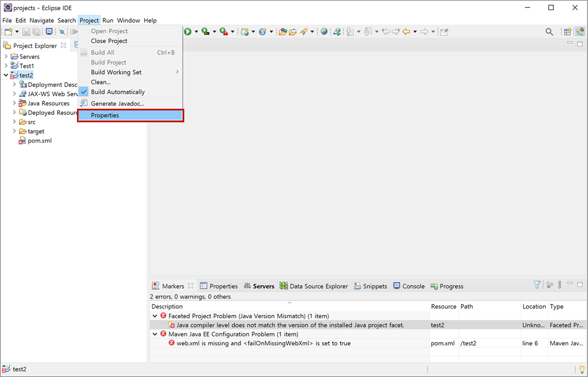The image size is (588, 377).
Task: Click the Launch Web Services Explorer icon
Action: click(x=337, y=32)
